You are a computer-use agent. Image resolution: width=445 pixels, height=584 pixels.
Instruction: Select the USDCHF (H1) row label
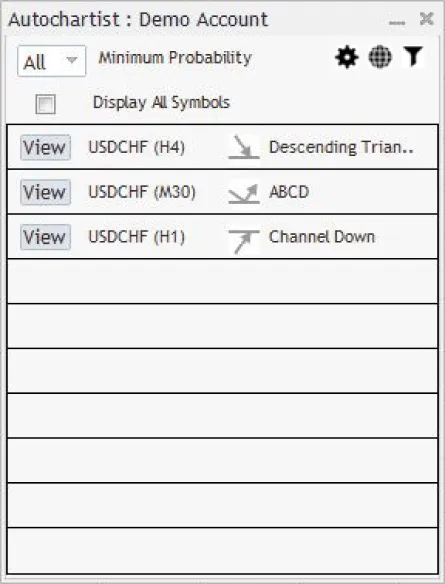tap(137, 237)
